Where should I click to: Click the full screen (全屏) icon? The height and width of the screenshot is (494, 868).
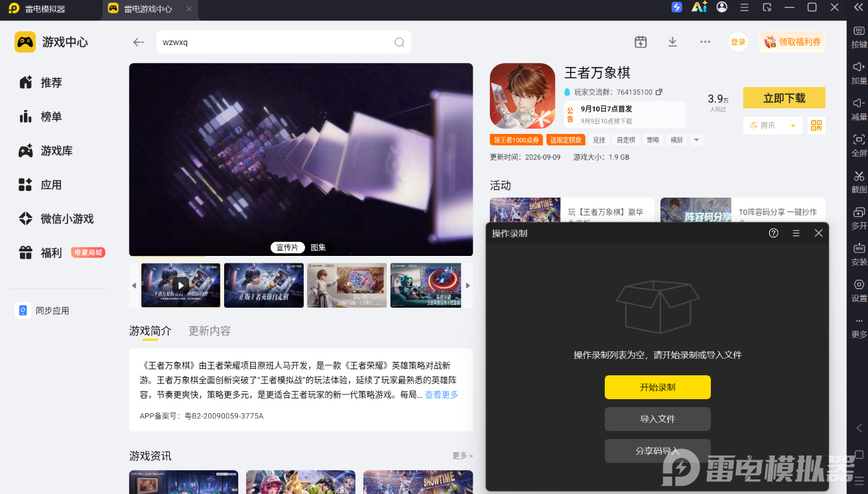click(x=859, y=139)
